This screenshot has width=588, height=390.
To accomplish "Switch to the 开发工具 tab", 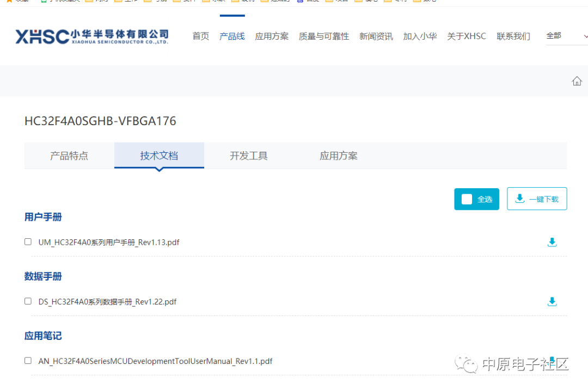I will (249, 156).
